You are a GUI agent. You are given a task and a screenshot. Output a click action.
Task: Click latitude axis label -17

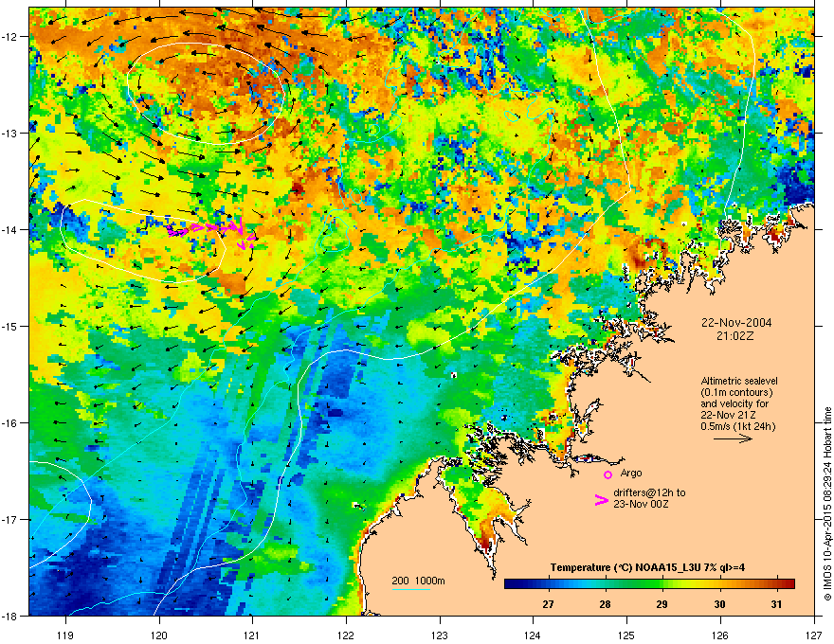9,519
